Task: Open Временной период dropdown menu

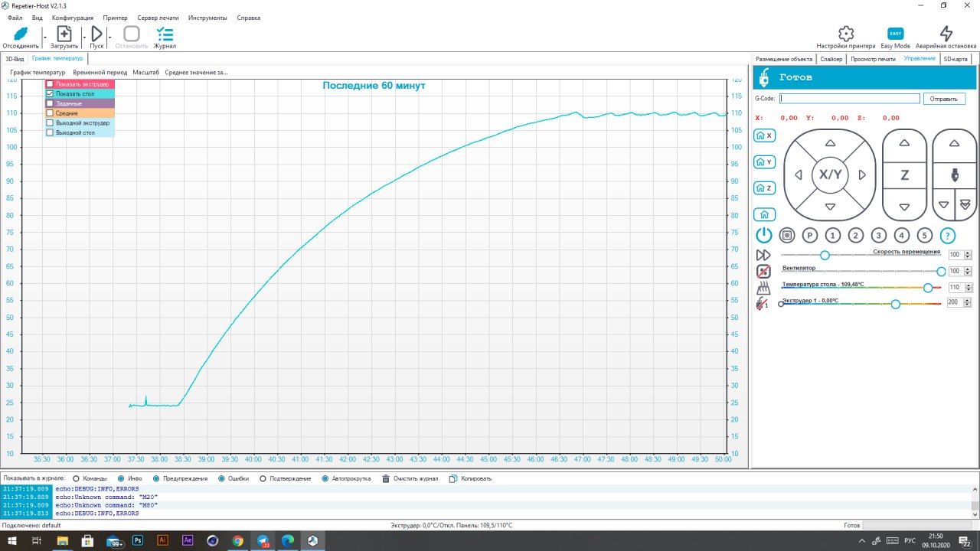Action: [x=100, y=73]
